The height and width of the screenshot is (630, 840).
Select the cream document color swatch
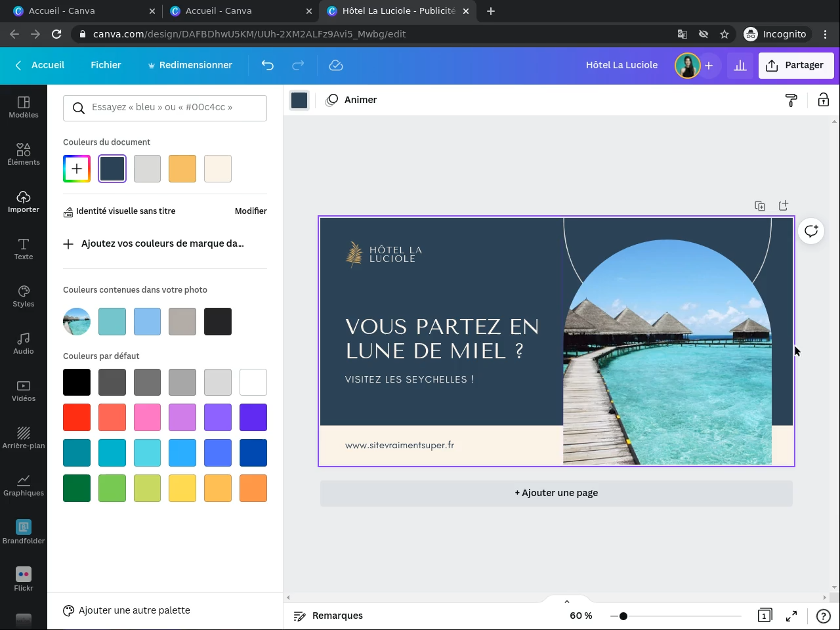(x=218, y=169)
